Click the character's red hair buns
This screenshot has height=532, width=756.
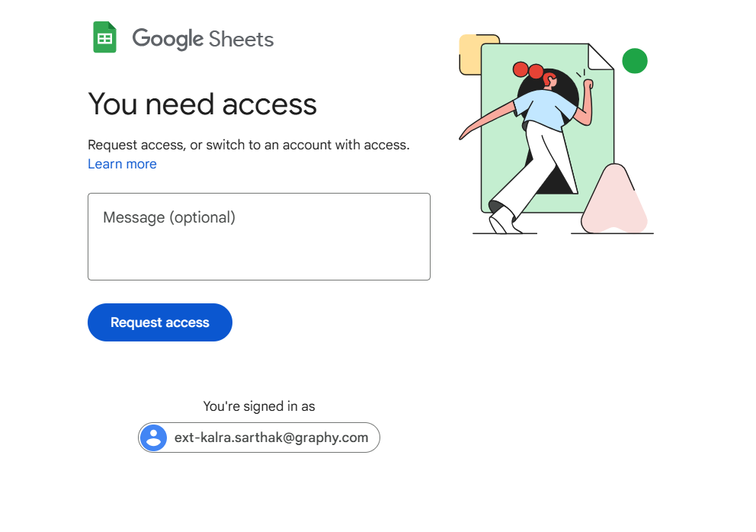click(527, 70)
